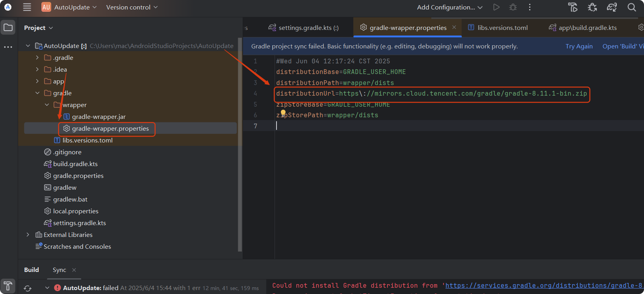Click the Attach debugger icon

[x=592, y=7]
